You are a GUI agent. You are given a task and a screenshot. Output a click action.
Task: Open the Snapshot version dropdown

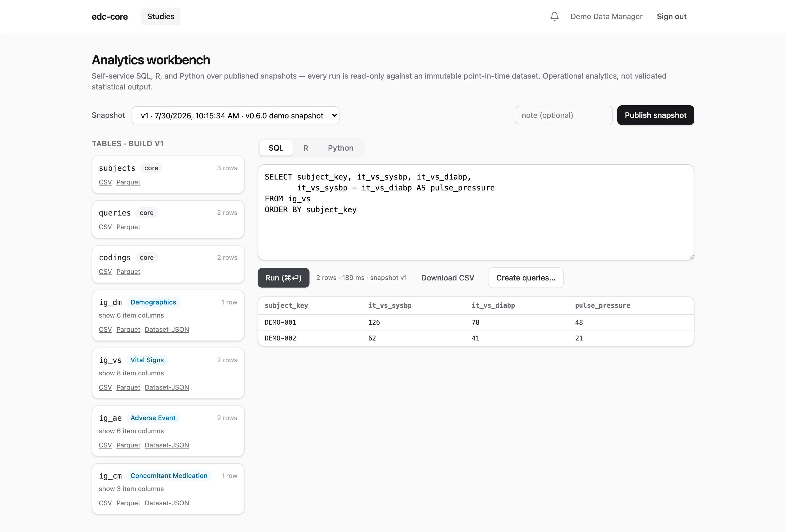[x=236, y=116]
